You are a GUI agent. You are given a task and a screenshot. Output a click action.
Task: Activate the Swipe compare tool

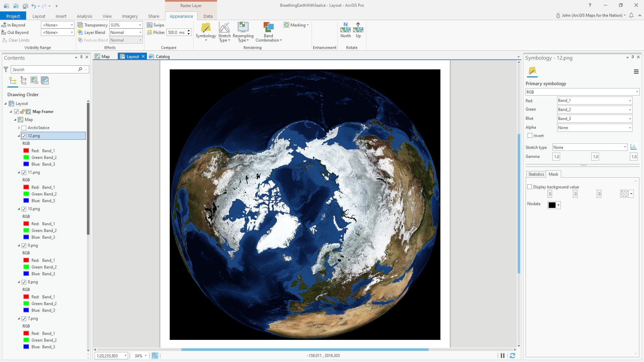(x=156, y=25)
